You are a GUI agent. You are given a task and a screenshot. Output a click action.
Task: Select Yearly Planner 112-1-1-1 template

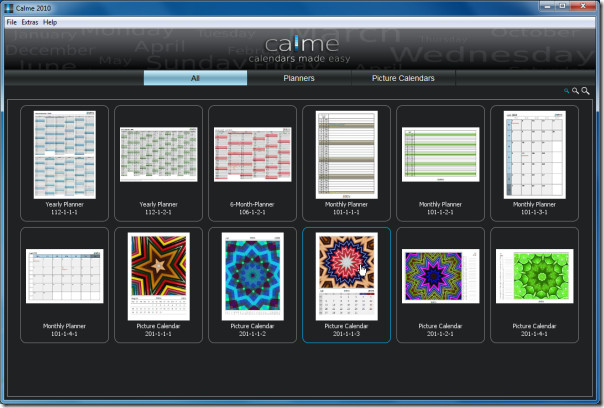coord(64,163)
